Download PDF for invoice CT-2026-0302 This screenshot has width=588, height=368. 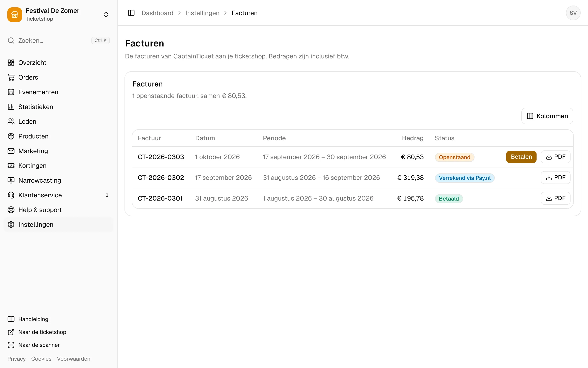pos(555,178)
